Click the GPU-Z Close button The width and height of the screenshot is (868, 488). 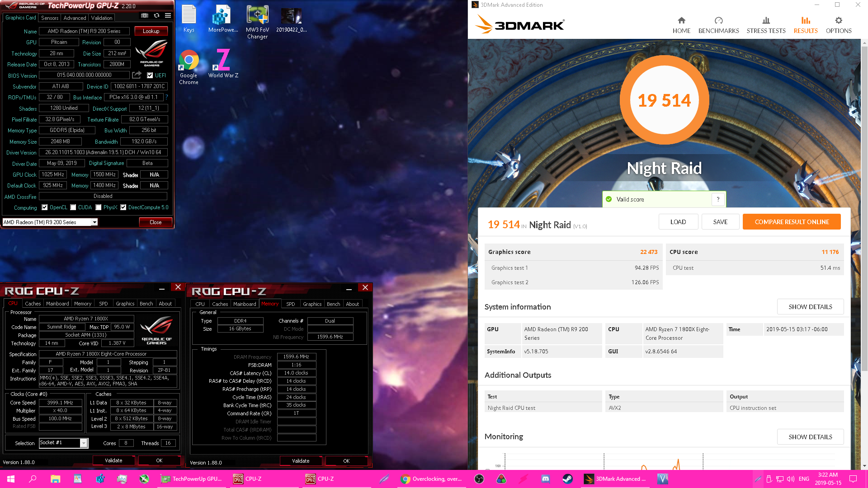tap(156, 222)
